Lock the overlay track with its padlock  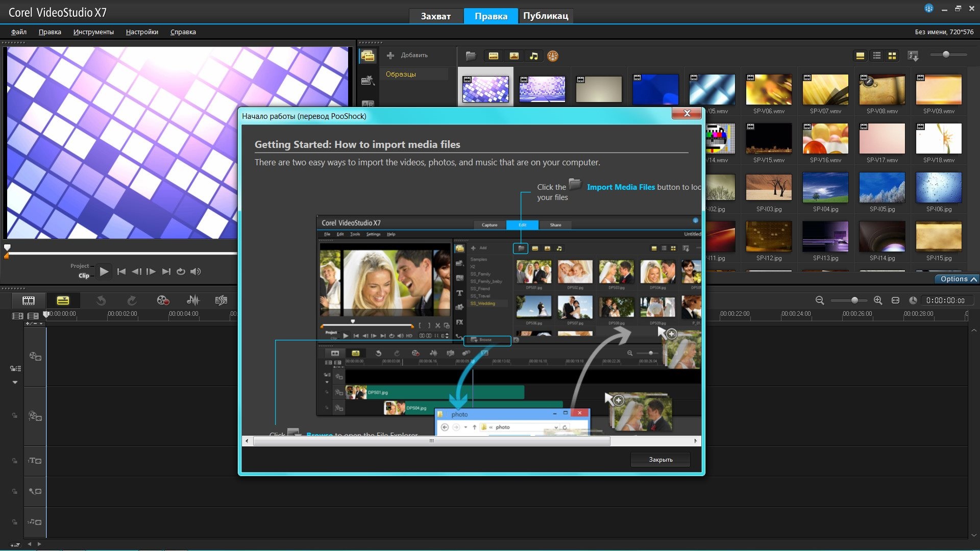pos(15,416)
